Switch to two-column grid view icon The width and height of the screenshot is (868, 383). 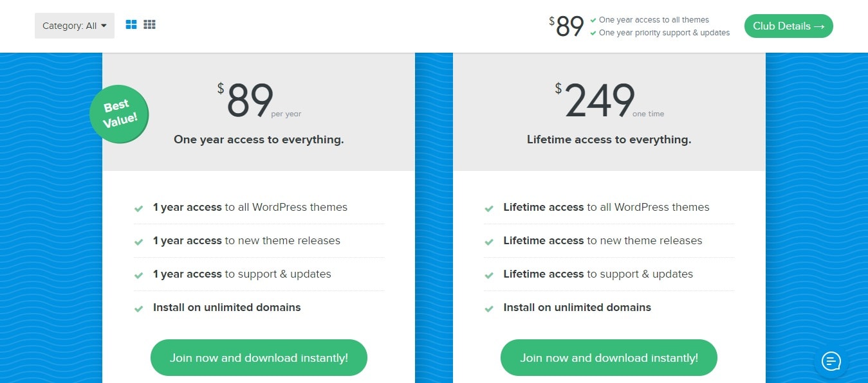tap(131, 25)
